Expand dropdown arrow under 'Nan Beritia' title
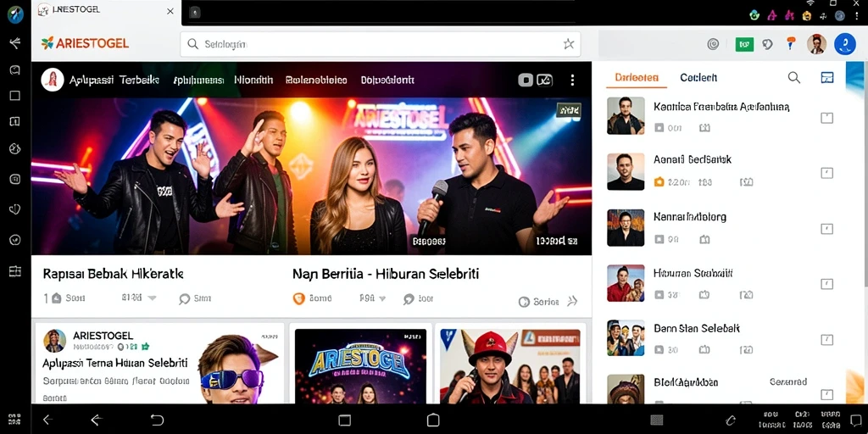 [x=381, y=298]
